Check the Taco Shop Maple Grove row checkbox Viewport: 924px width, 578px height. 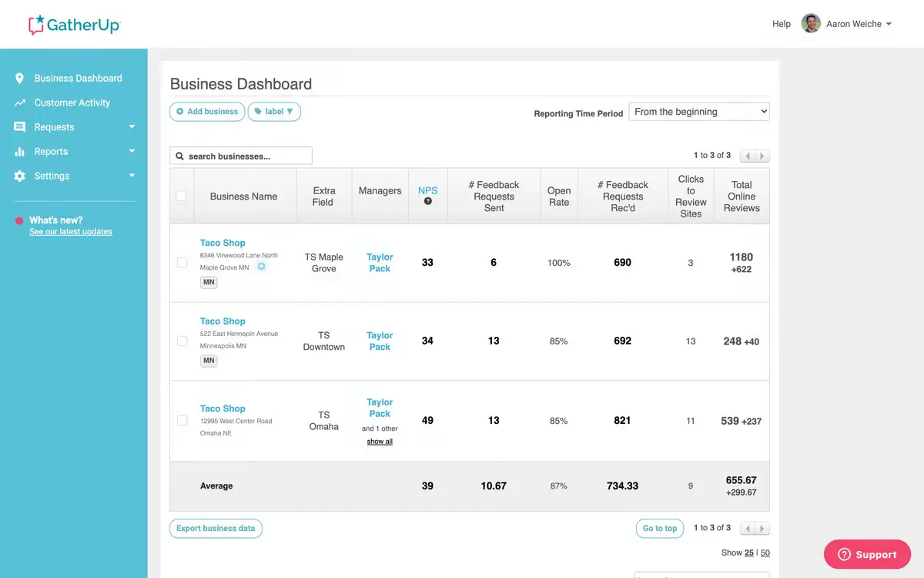[182, 263]
